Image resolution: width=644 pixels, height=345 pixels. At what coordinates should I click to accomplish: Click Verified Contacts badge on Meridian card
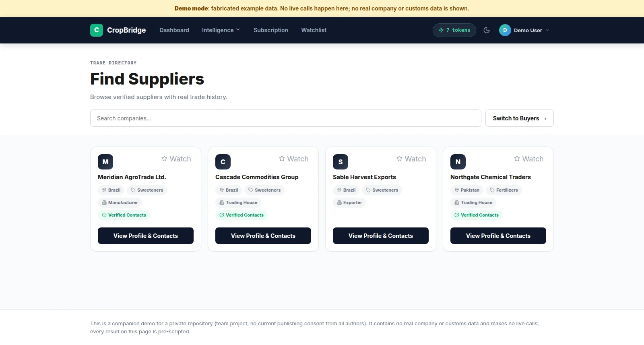coord(124,215)
